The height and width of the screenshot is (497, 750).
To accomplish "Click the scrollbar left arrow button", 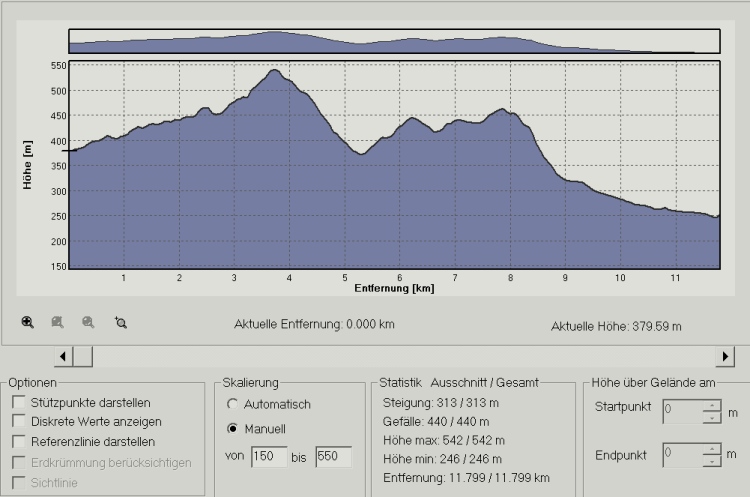I will click(x=63, y=356).
